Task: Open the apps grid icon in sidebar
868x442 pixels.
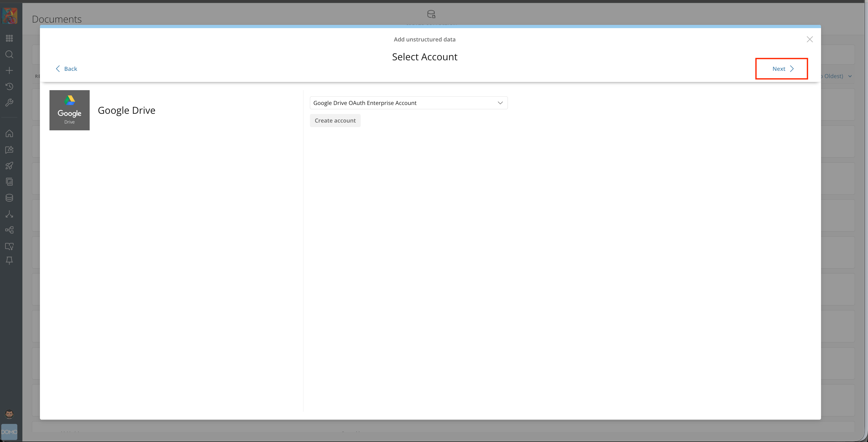Action: point(10,38)
